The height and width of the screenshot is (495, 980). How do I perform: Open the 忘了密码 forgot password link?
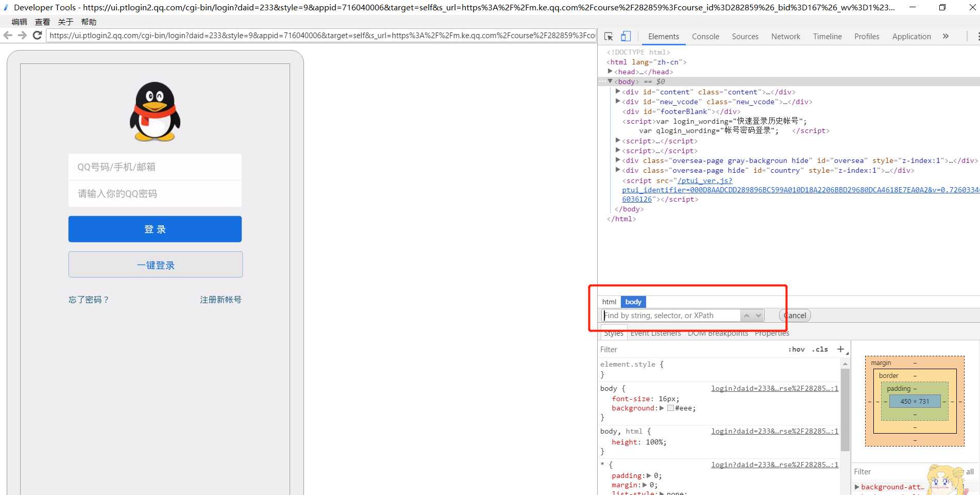89,300
